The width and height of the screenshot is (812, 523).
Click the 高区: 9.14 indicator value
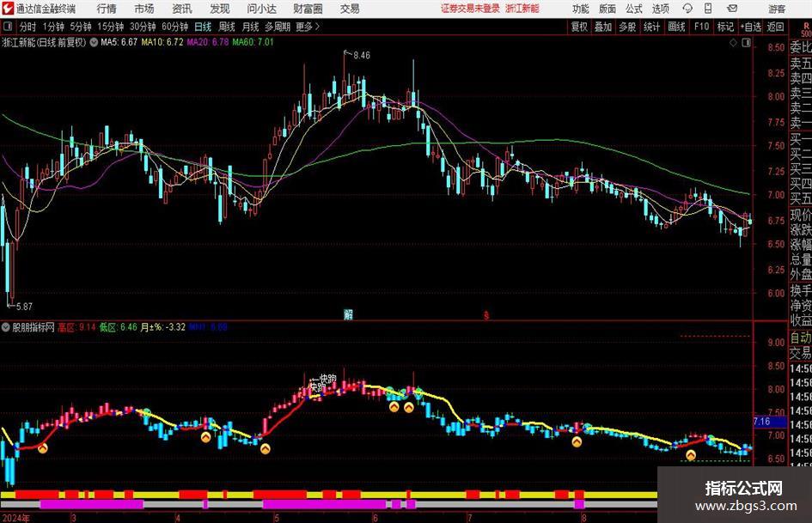[x=76, y=327]
